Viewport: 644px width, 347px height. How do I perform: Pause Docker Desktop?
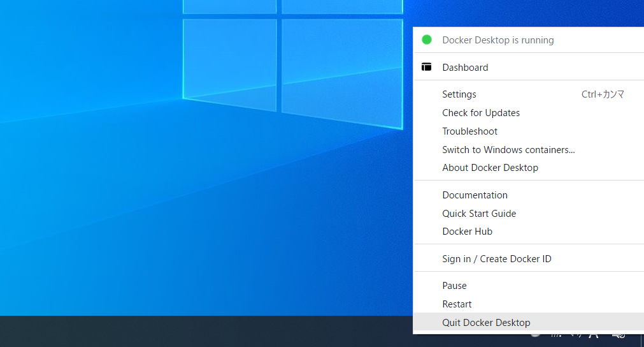coord(529,286)
